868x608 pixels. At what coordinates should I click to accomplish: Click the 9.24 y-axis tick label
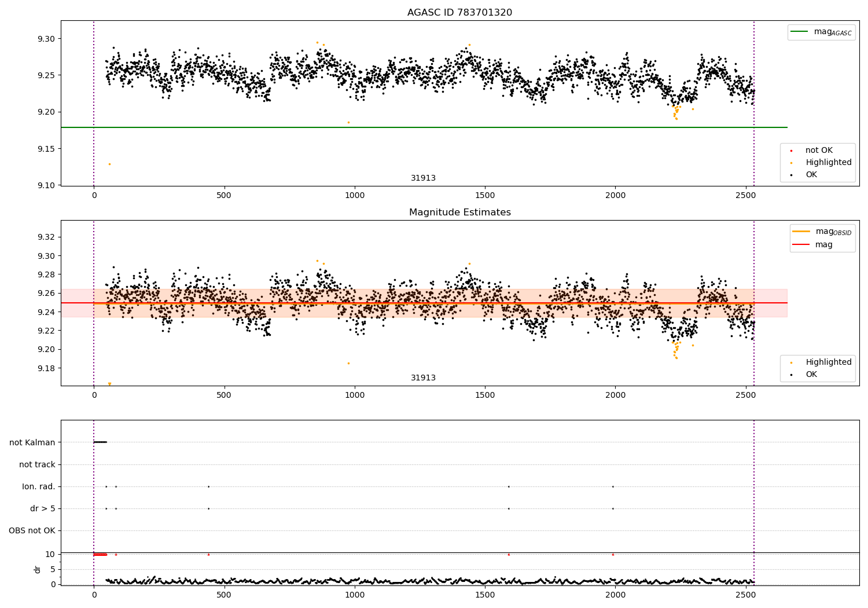[47, 312]
